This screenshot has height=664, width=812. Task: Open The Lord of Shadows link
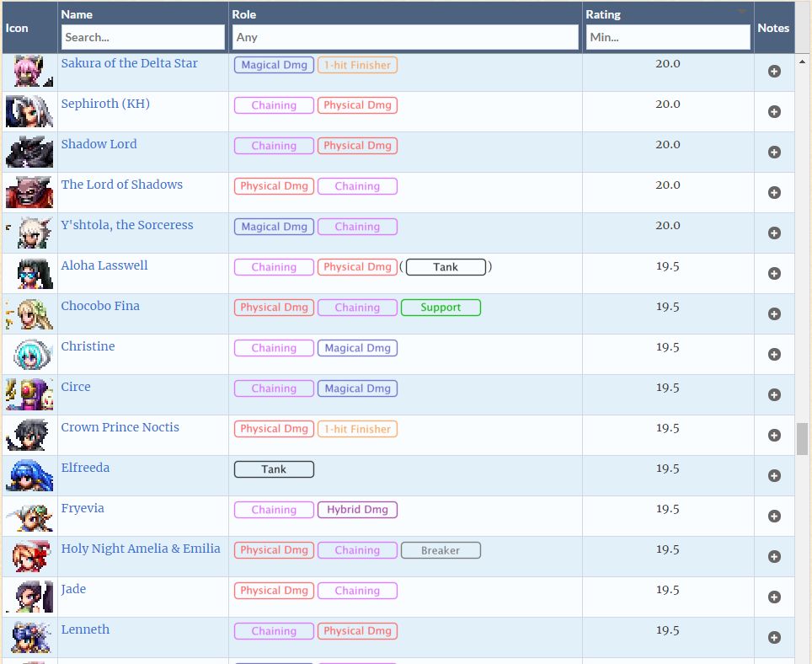click(x=121, y=185)
